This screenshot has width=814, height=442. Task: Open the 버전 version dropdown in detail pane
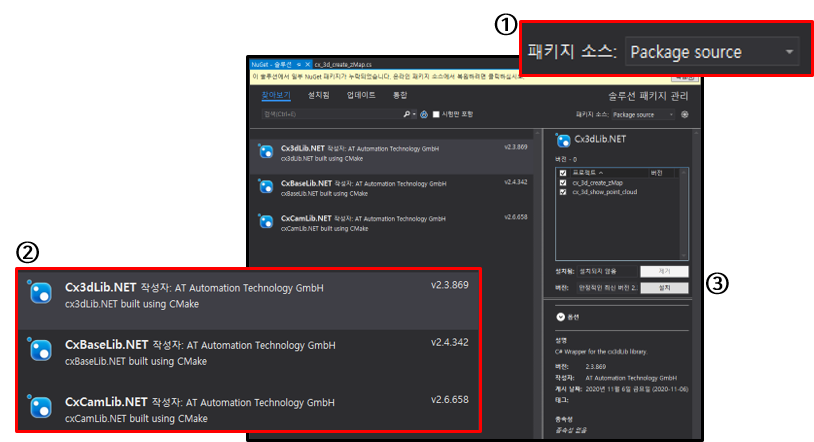tap(607, 288)
